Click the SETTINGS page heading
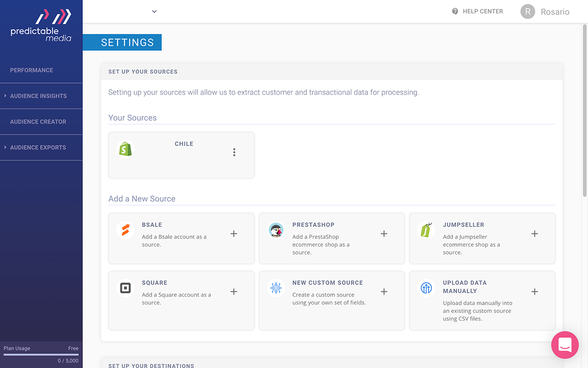 pyautogui.click(x=127, y=42)
